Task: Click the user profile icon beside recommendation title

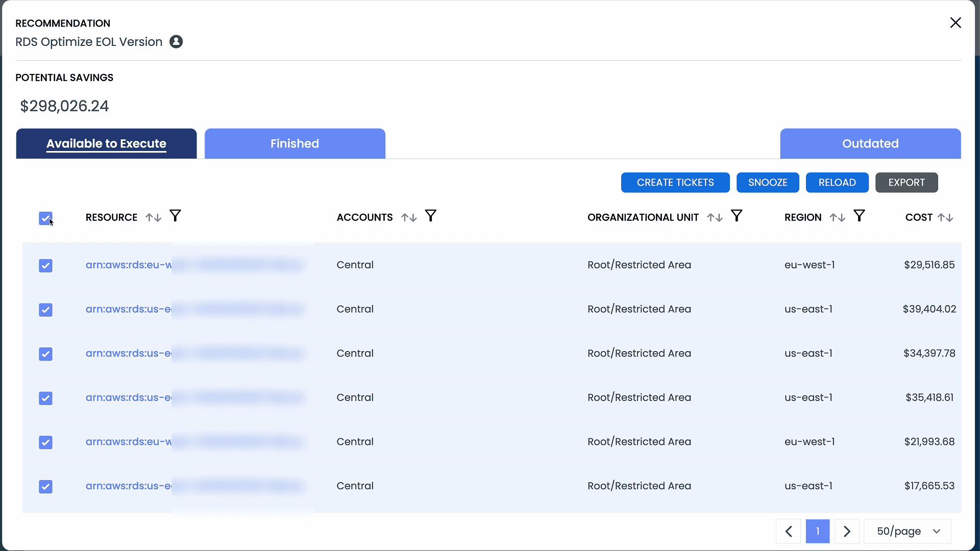Action: [176, 42]
